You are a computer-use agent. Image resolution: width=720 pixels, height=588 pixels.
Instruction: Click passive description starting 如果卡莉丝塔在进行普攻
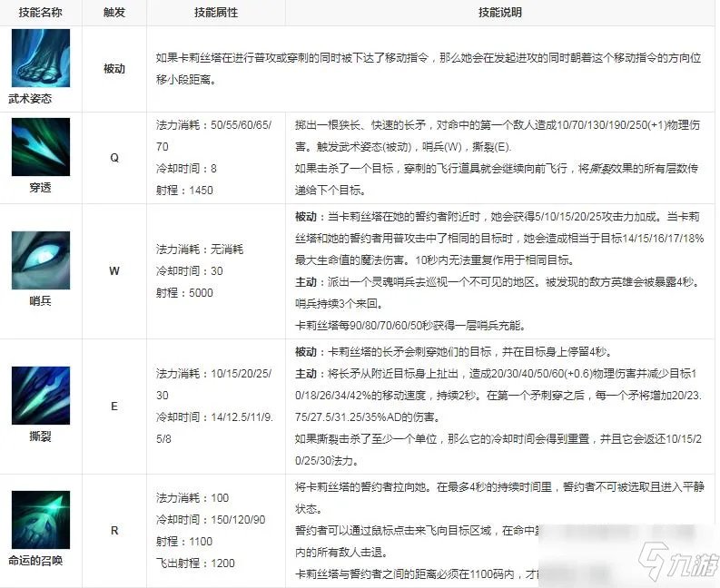pos(429,69)
